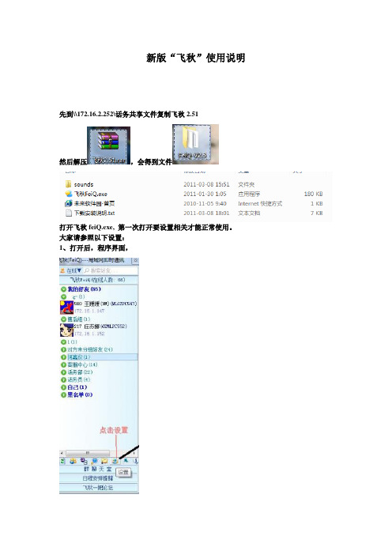
Task: Click the date 2011-03-08 18:01
Action: 206,213
